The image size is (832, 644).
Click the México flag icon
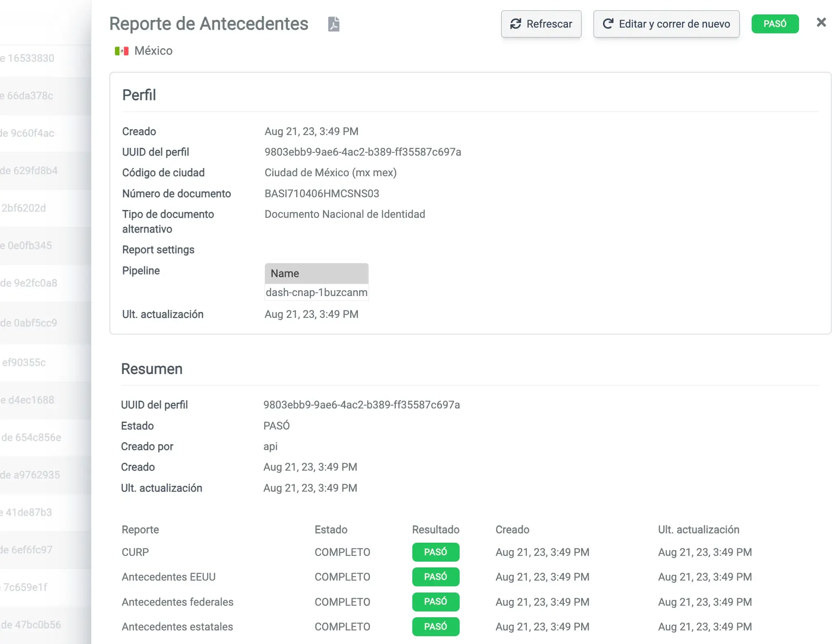pos(122,51)
